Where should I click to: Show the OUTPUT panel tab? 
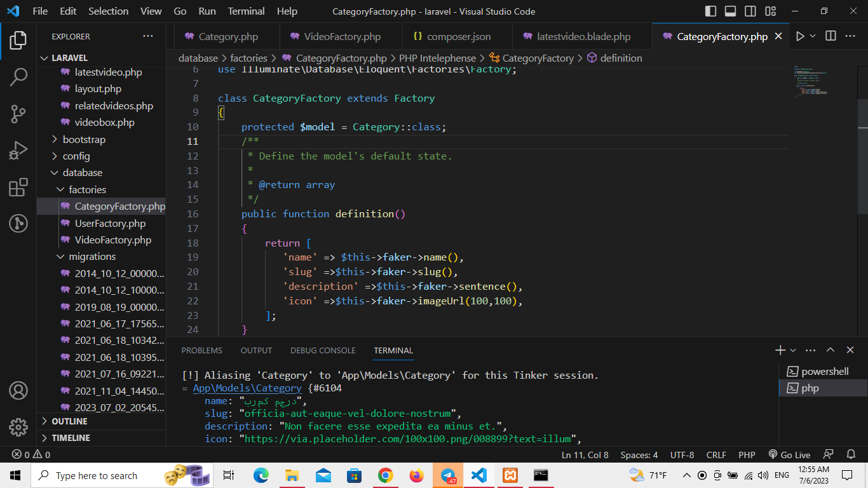256,350
